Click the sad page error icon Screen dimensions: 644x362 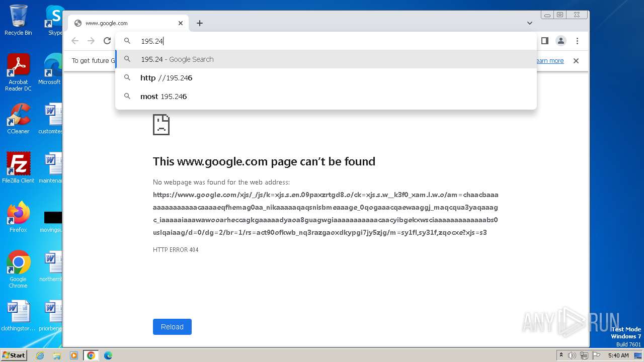(x=161, y=125)
